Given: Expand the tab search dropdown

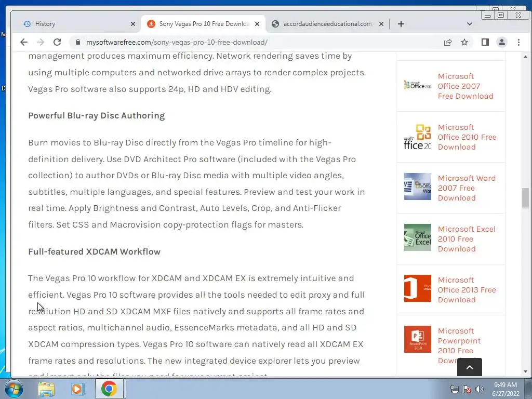Looking at the screenshot, I should 470,24.
